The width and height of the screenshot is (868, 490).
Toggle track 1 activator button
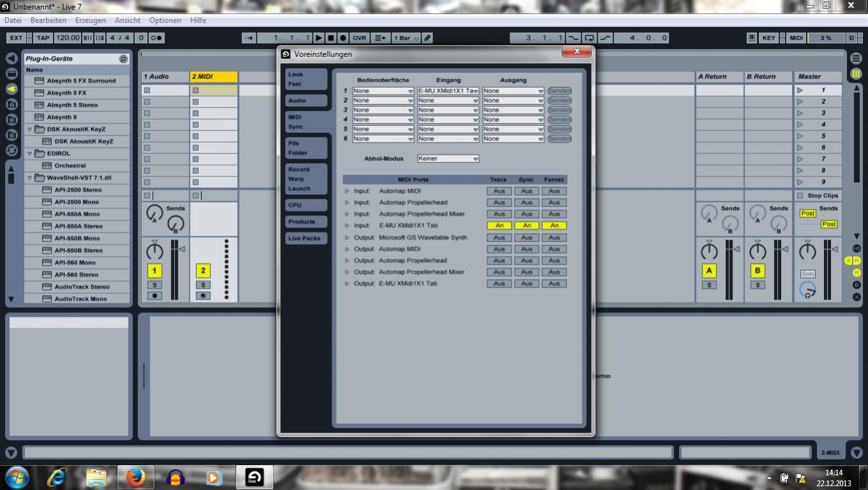coord(153,271)
